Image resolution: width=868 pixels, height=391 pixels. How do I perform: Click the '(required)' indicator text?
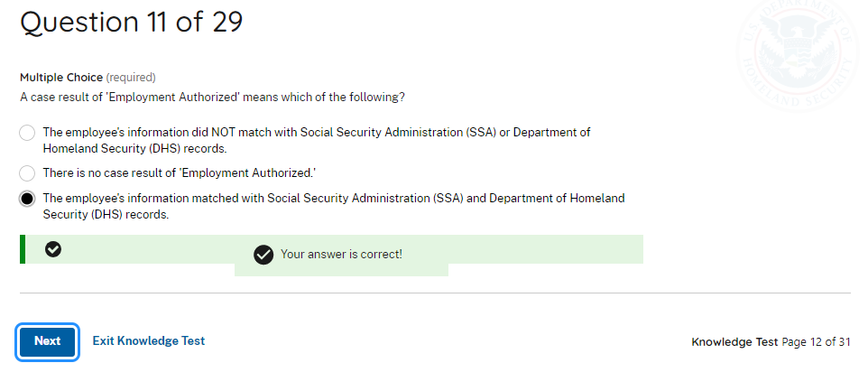coord(131,78)
